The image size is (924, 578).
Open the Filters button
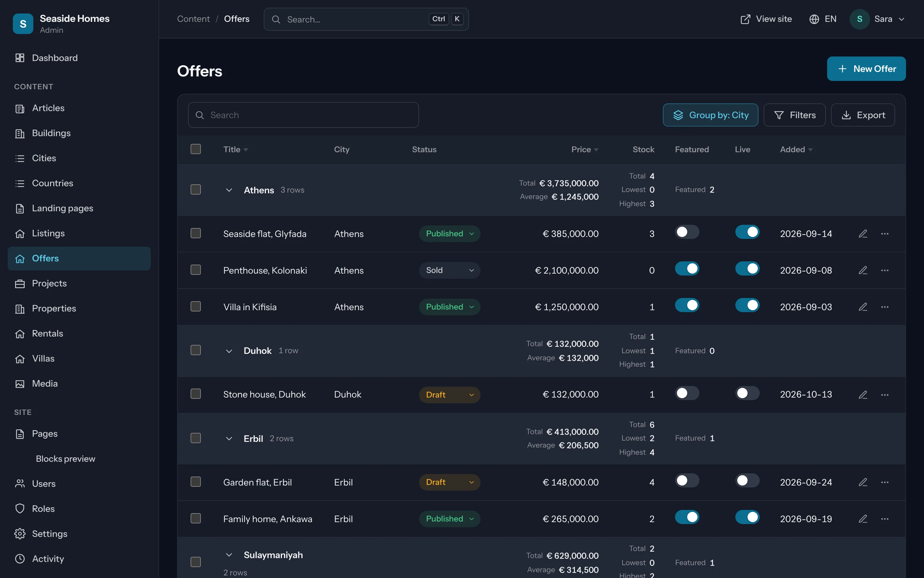(x=794, y=115)
